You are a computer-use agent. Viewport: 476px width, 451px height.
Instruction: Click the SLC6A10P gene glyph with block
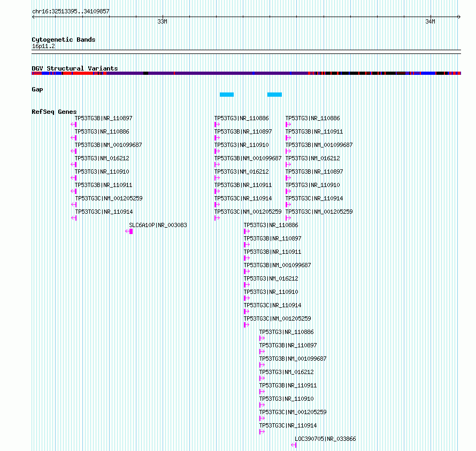pos(129,231)
